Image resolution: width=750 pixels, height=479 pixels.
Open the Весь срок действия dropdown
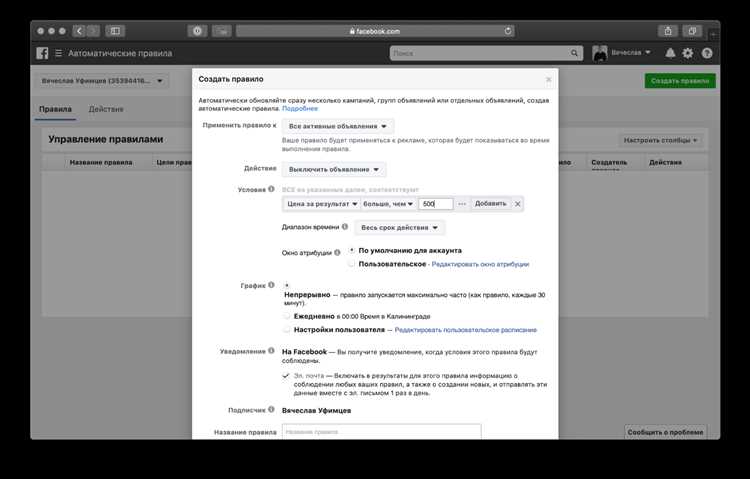click(x=399, y=228)
